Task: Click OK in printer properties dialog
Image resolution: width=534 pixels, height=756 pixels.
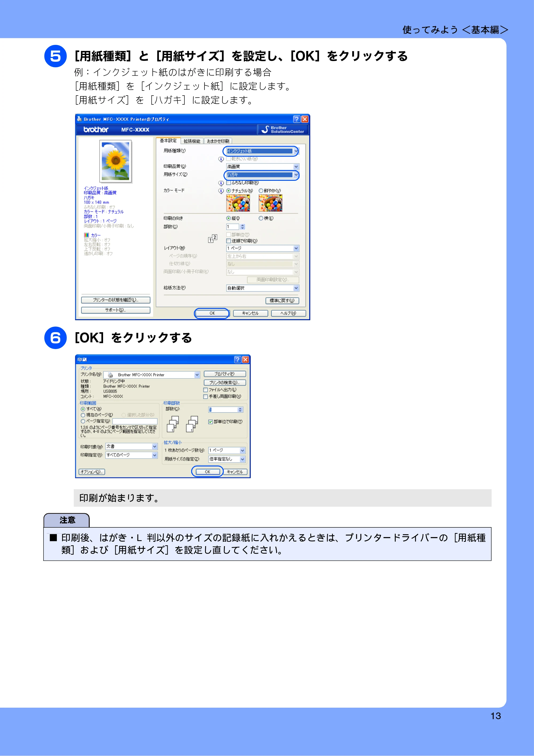Action: coord(212,314)
